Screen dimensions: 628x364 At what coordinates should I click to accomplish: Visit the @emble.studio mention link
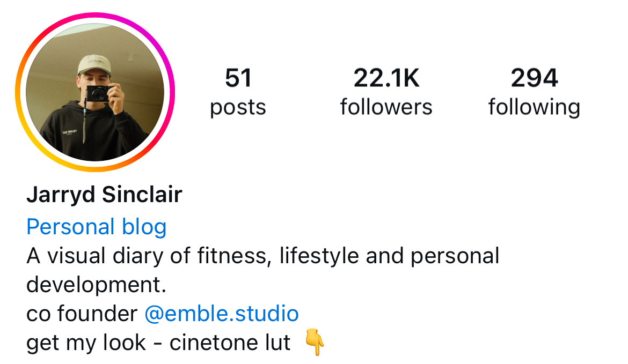(x=222, y=313)
